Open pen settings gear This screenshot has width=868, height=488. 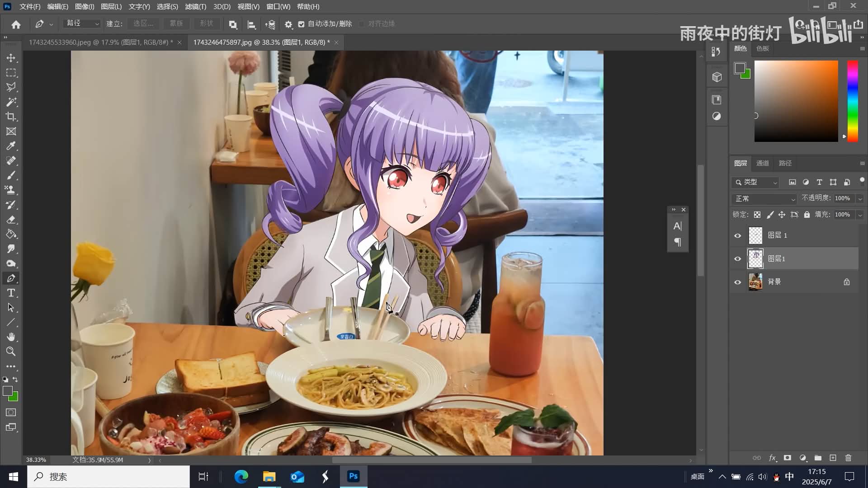pos(288,24)
